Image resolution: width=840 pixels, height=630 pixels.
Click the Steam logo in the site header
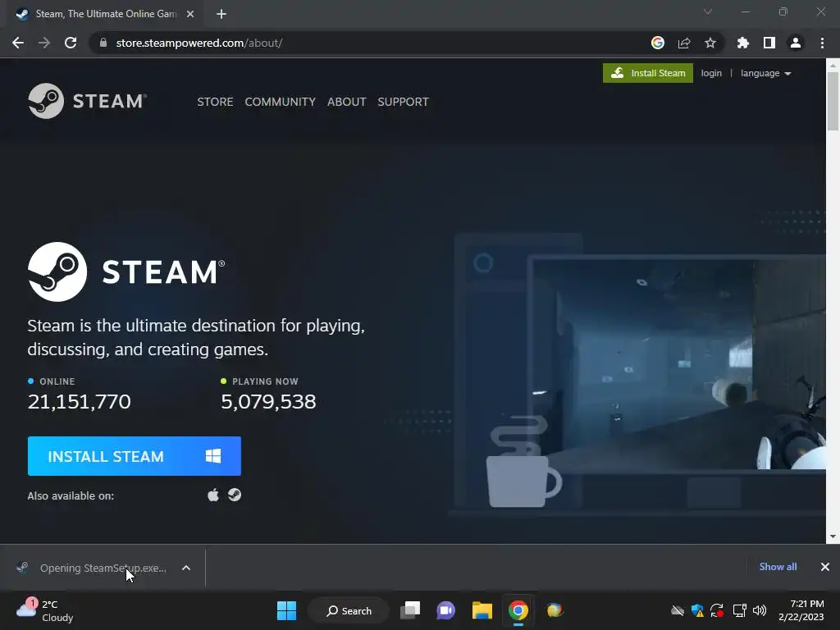tap(87, 101)
